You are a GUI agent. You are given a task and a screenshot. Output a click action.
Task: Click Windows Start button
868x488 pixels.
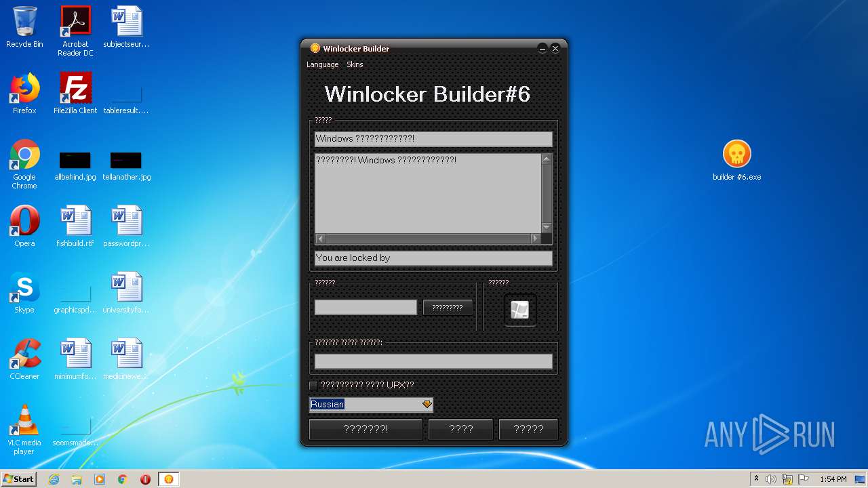click(x=19, y=479)
